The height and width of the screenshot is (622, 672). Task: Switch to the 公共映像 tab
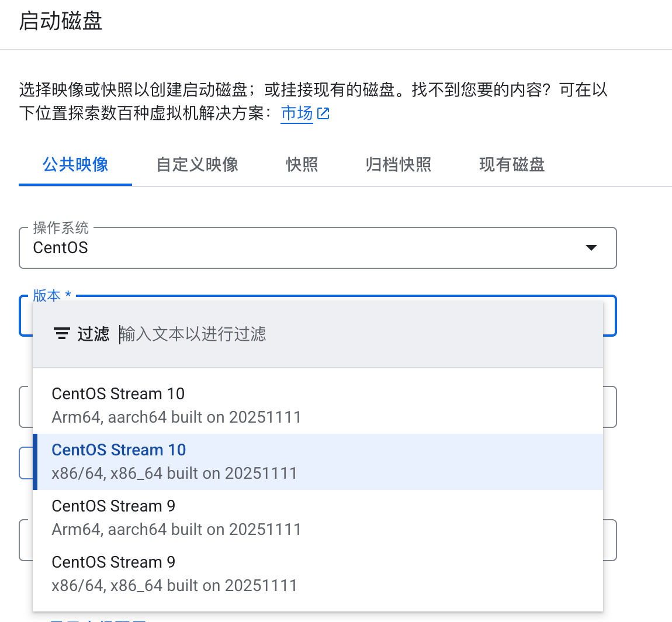tap(75, 165)
